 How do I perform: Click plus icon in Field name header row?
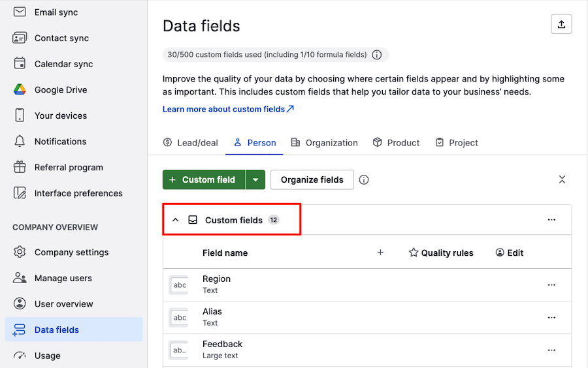(x=380, y=253)
